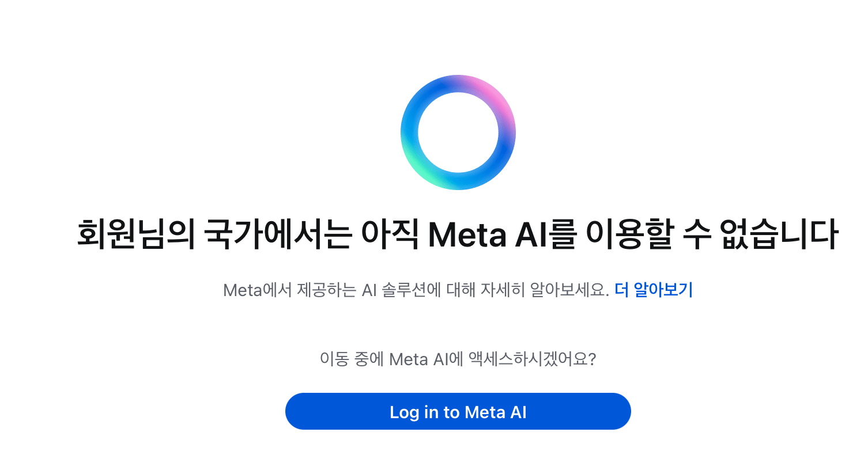
Task: Click the word 액세스하시겠어요 in the question line
Action: pos(529,359)
